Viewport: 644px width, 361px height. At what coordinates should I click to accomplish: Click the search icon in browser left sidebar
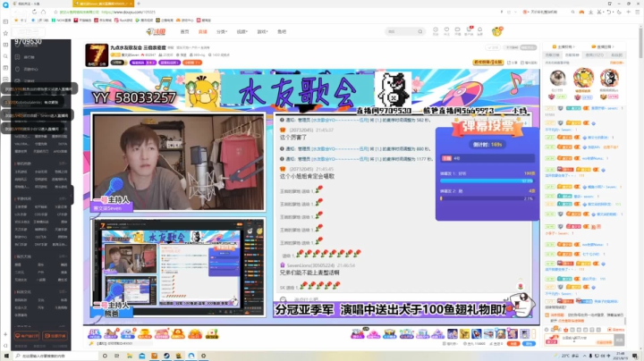5,56
